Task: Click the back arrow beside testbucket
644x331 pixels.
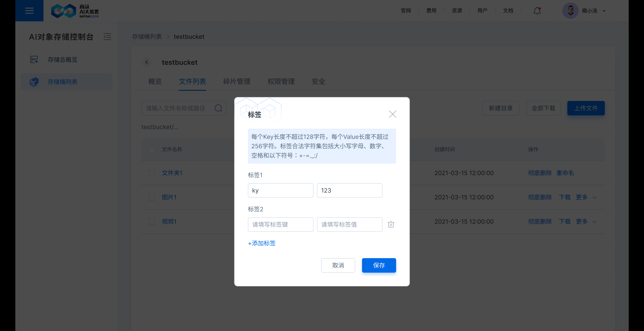Action: (147, 62)
